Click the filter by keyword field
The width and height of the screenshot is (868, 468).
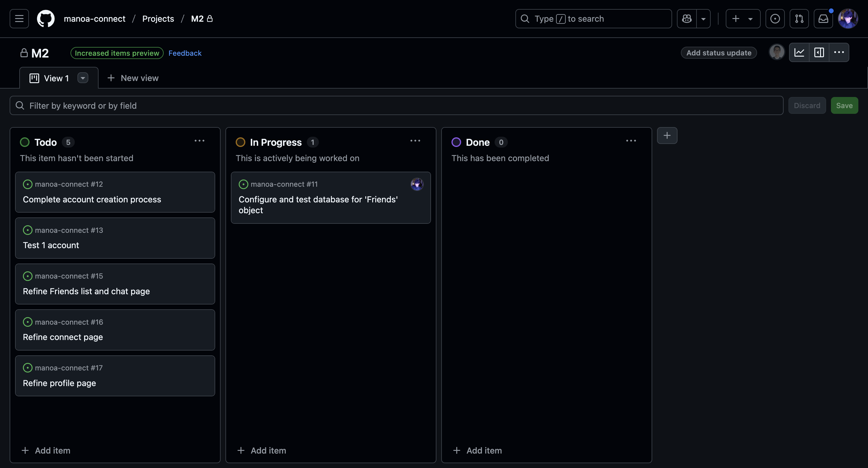click(x=396, y=105)
